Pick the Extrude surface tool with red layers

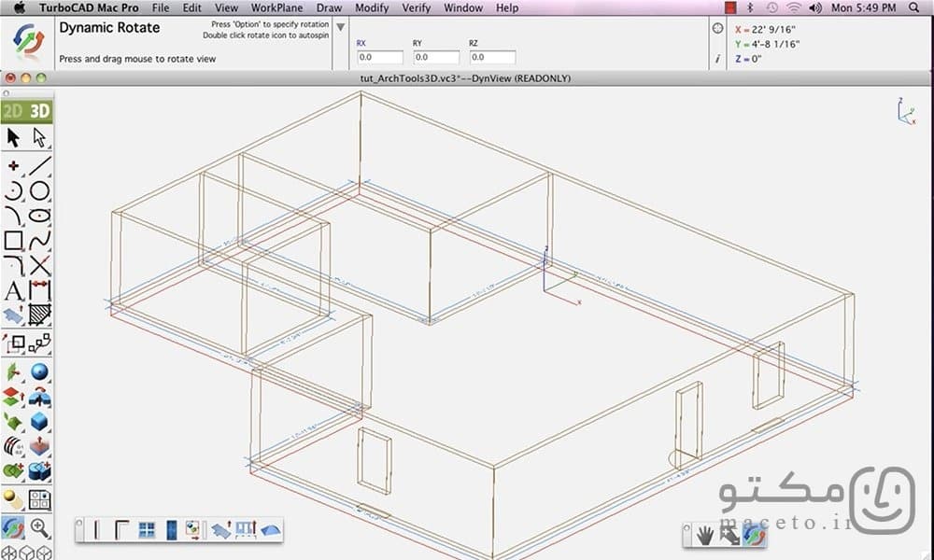[13, 397]
